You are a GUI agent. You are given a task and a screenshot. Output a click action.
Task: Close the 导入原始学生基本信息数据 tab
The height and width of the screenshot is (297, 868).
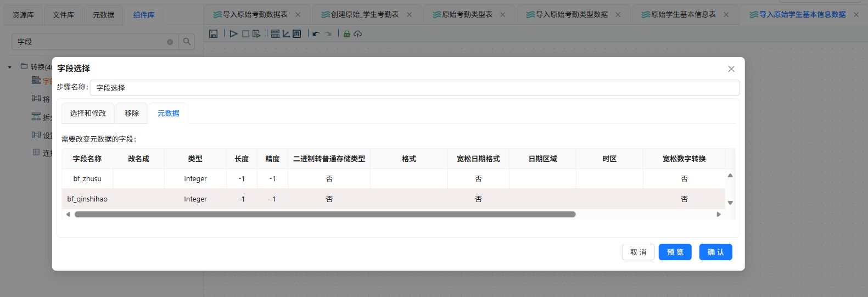(x=856, y=15)
